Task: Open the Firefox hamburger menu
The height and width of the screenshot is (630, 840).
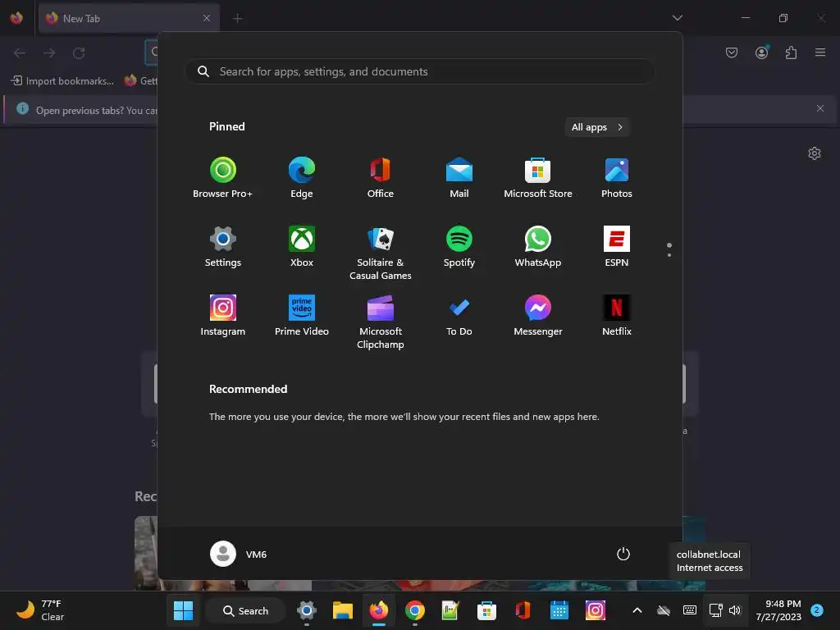Action: pos(820,52)
